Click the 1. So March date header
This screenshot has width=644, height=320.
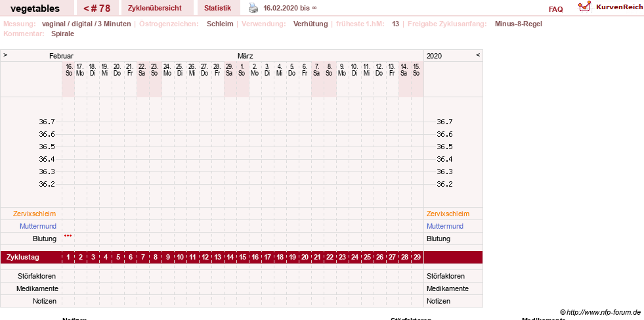click(243, 70)
